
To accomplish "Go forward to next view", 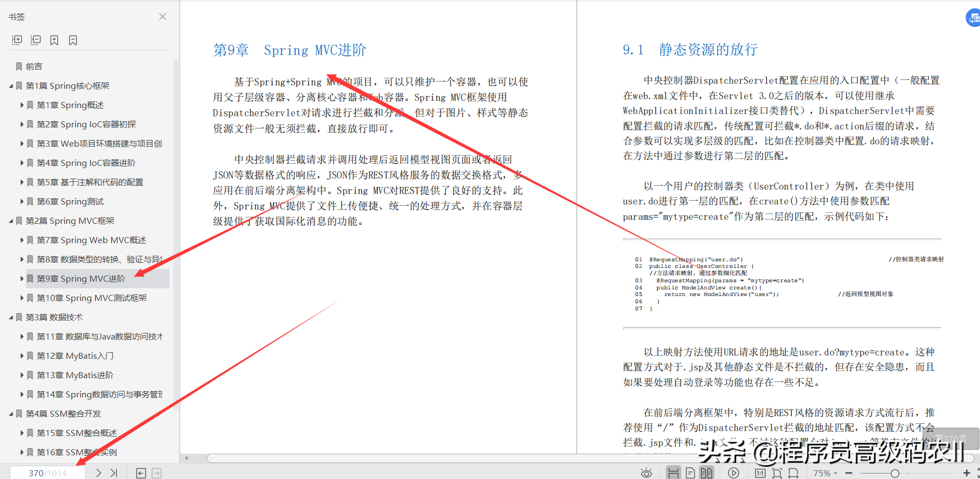I will tap(157, 473).
